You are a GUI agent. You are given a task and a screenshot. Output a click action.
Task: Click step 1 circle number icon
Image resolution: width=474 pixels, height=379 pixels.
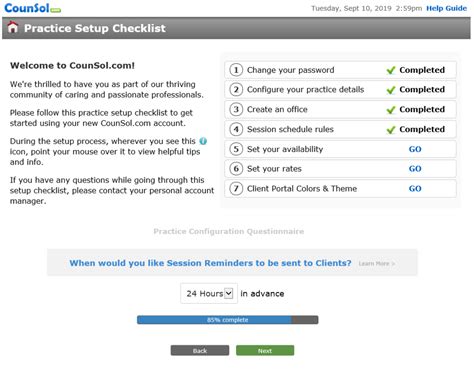coord(236,70)
